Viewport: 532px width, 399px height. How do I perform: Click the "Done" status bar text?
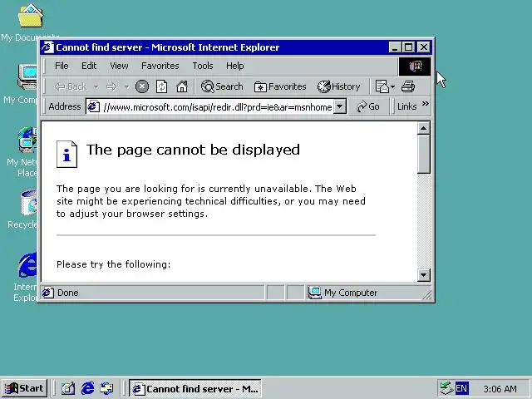(68, 293)
